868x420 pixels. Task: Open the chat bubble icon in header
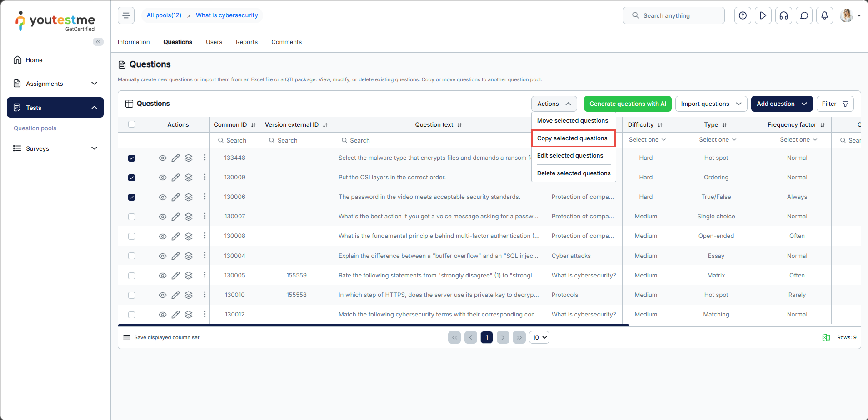(x=804, y=15)
